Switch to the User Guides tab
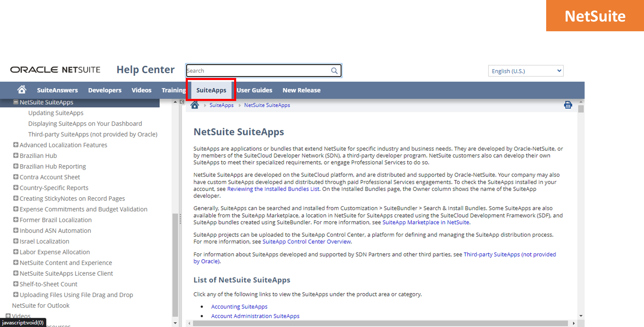Viewport: 644px width, 327px height. point(254,90)
